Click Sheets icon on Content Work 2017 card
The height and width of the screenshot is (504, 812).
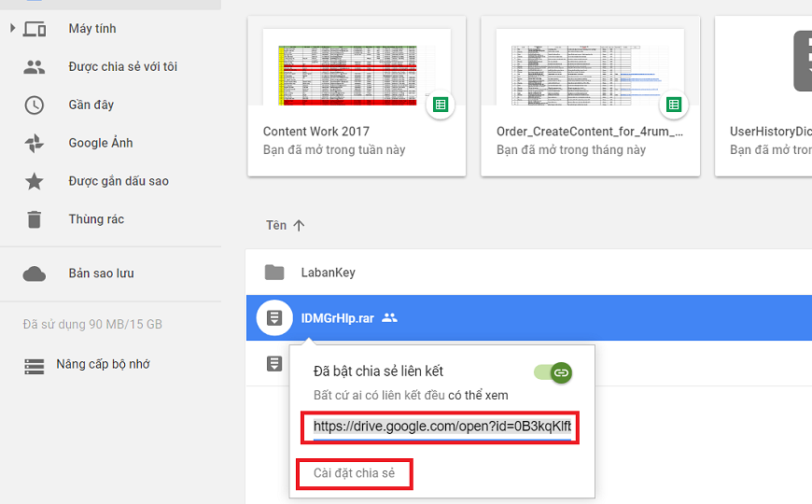[441, 105]
